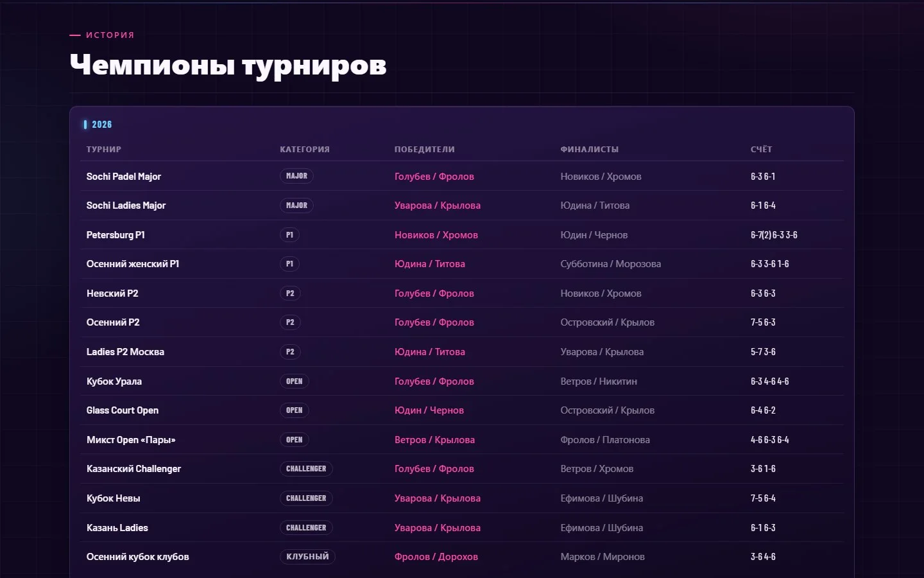Click winners 'Ветров / Крылова' in Микст Open row
The height and width of the screenshot is (578, 924).
(x=435, y=440)
